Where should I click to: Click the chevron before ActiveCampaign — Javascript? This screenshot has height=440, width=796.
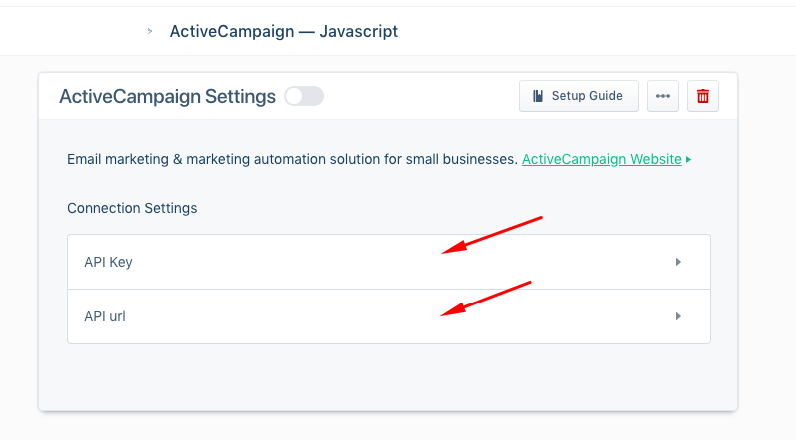[x=150, y=31]
